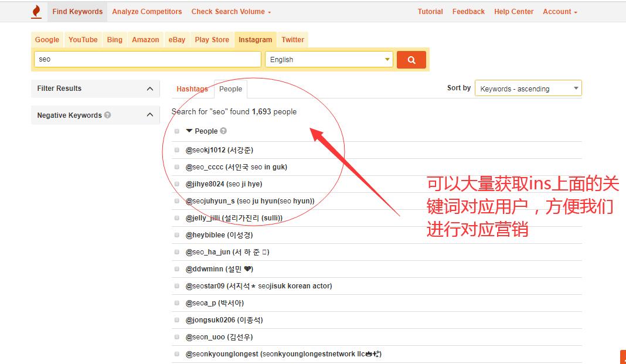
Task: Click the Feedback link
Action: click(468, 11)
